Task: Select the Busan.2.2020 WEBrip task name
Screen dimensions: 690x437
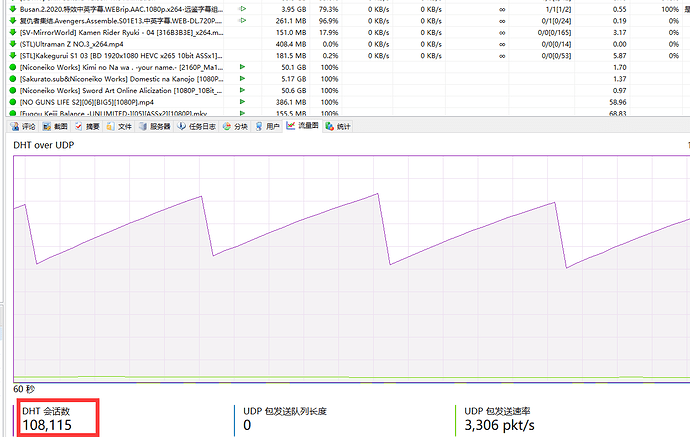Action: point(121,9)
